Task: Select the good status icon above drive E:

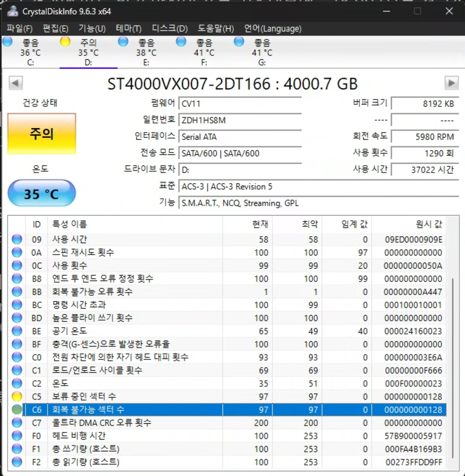Action: (123, 42)
